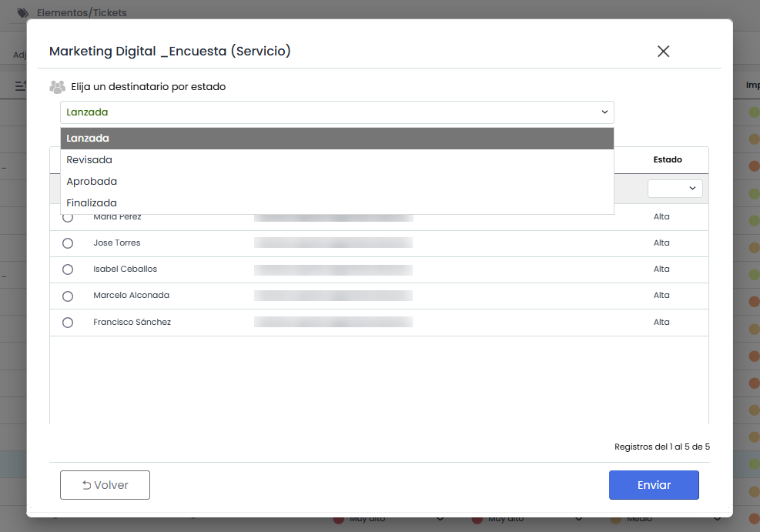Click the blue Enviar button
Image resolution: width=760 pixels, height=532 pixels.
pyautogui.click(x=654, y=485)
